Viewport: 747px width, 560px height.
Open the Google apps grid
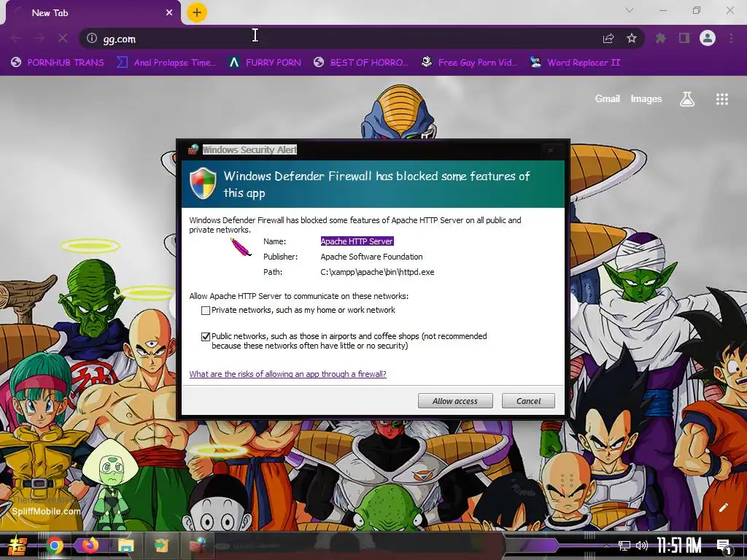click(721, 99)
